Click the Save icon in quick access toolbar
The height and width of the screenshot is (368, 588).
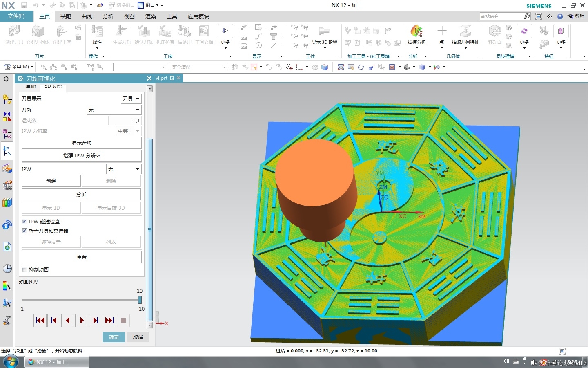[x=24, y=5]
